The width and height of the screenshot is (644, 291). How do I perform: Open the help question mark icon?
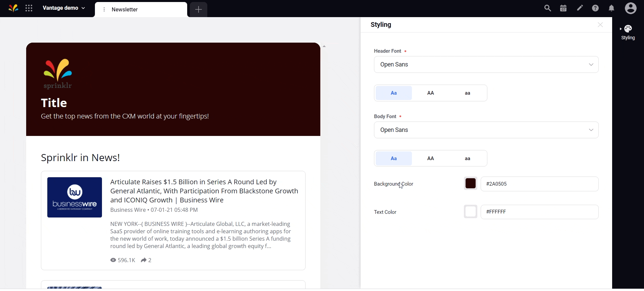596,8
